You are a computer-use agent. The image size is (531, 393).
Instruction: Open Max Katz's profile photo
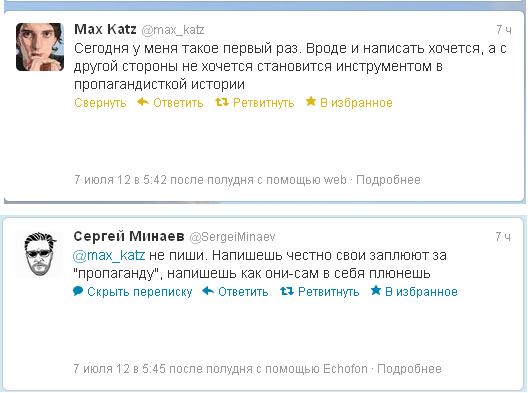[x=40, y=47]
